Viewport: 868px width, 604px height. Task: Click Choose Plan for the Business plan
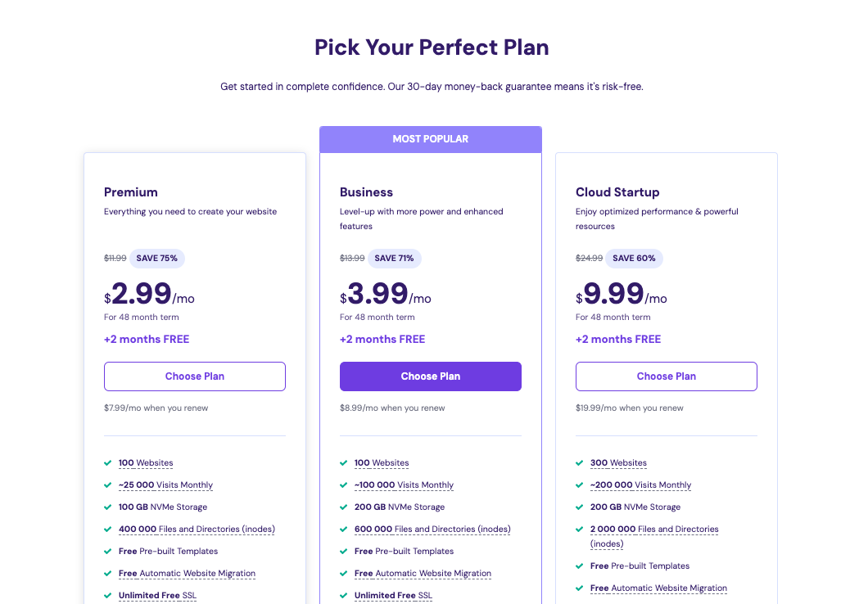click(430, 376)
